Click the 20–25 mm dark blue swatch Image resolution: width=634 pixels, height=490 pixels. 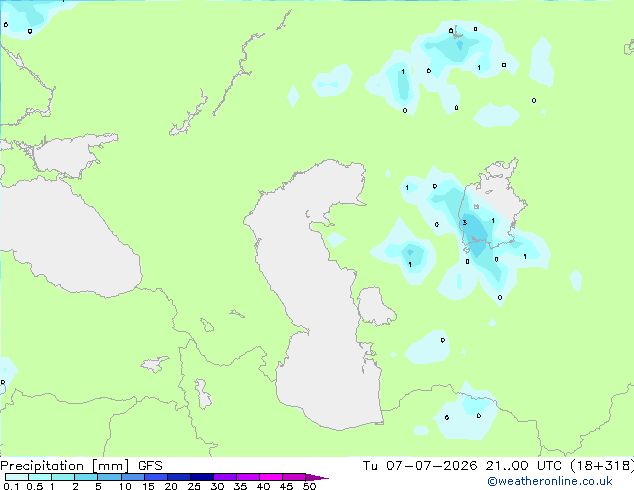[178, 477]
